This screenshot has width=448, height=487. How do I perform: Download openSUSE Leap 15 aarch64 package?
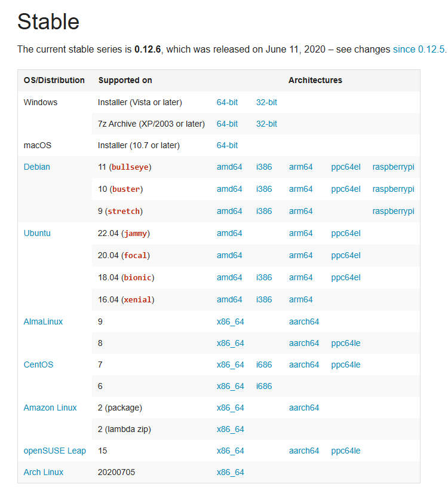pos(303,451)
